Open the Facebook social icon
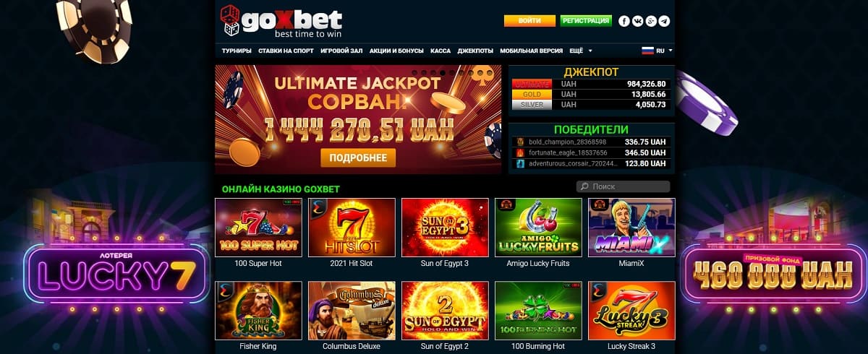Viewport: 868px width, 354px height. coord(624,21)
